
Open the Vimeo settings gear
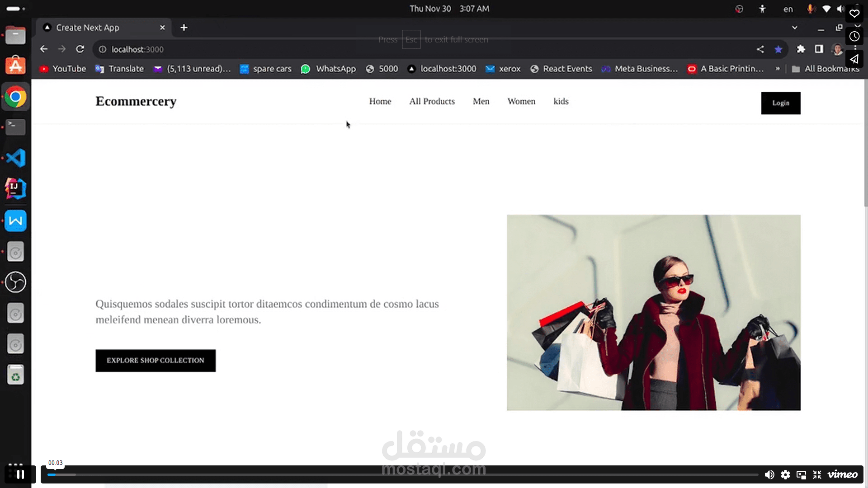[786, 474]
